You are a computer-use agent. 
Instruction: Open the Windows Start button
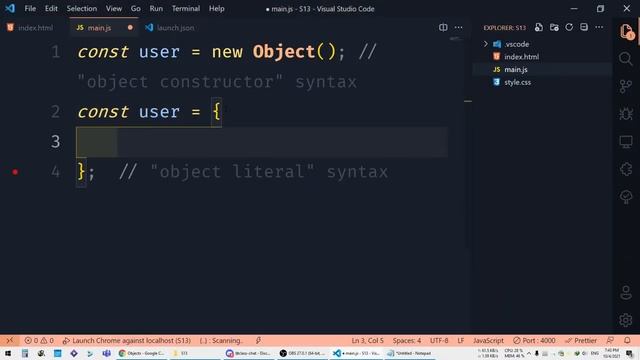click(8, 353)
